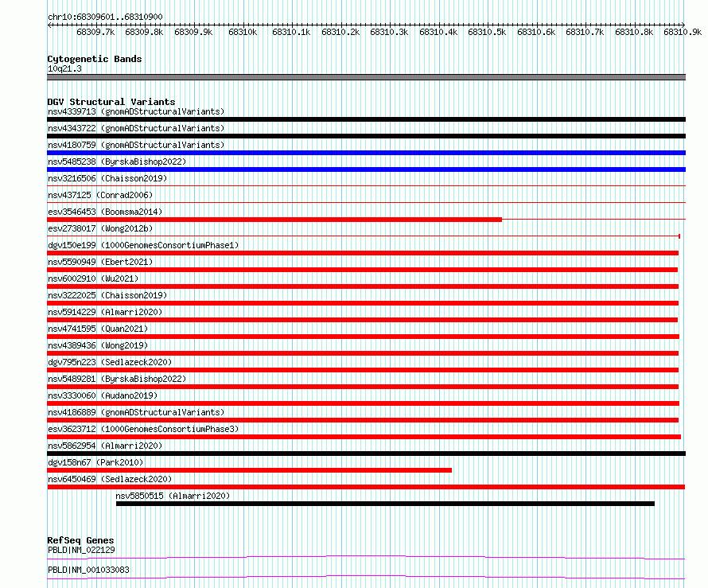Click the red bar under dgv158n67
The image size is (708, 588).
click(249, 470)
